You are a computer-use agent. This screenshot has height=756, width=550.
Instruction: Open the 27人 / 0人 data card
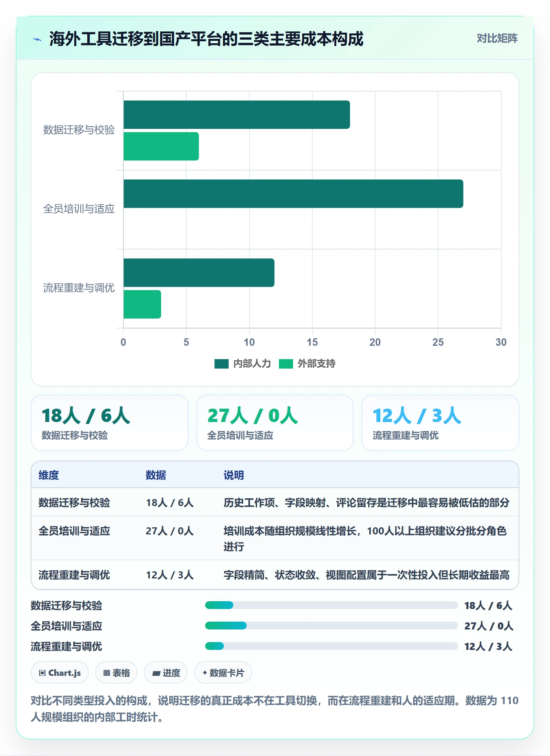[275, 423]
